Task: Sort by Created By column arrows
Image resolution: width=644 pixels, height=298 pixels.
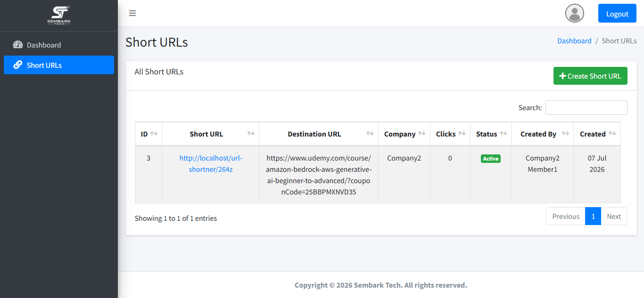Action: coord(565,134)
